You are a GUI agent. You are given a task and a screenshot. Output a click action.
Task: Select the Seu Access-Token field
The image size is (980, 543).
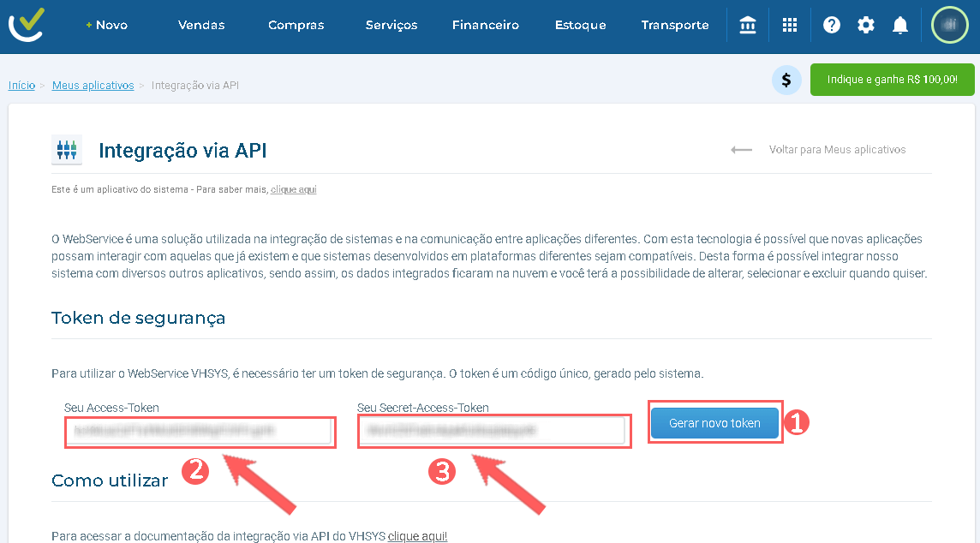(x=199, y=431)
